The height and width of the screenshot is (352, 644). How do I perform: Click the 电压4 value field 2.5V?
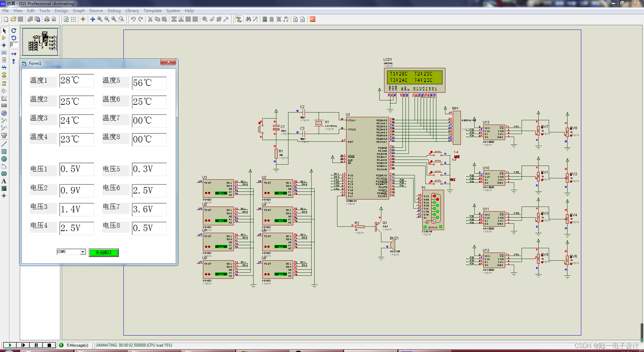pyautogui.click(x=77, y=228)
